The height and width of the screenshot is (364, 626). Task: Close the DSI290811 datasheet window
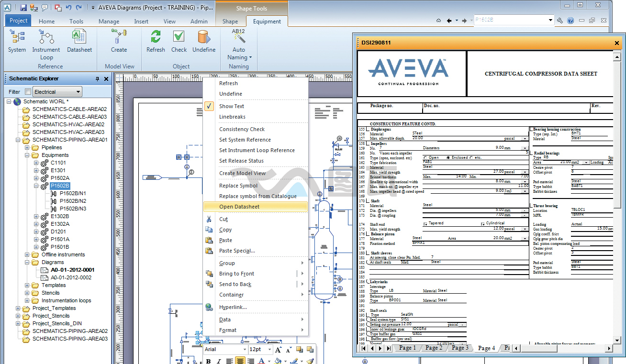point(616,43)
